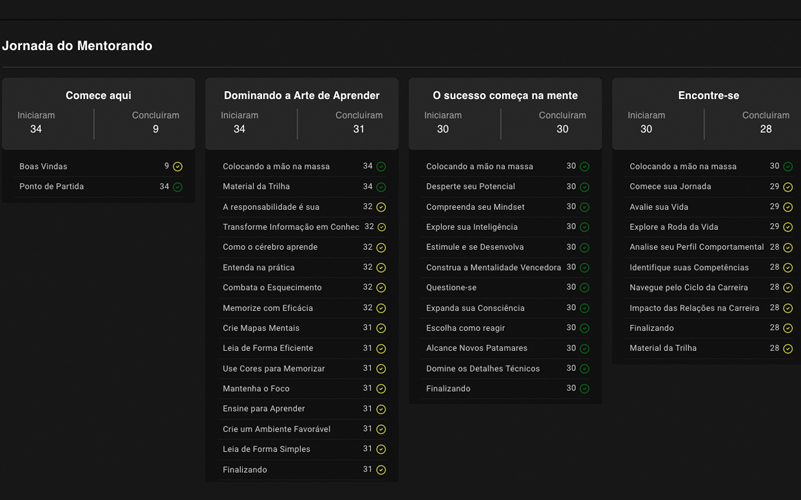Open the Combata o Esquecimento lesson
Image resolution: width=801 pixels, height=500 pixels.
tap(272, 288)
